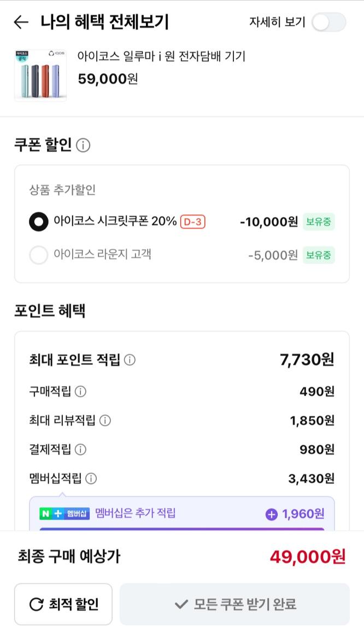Open info icon next to 쿠폰 할인
This screenshot has width=364, height=631.
(x=83, y=145)
